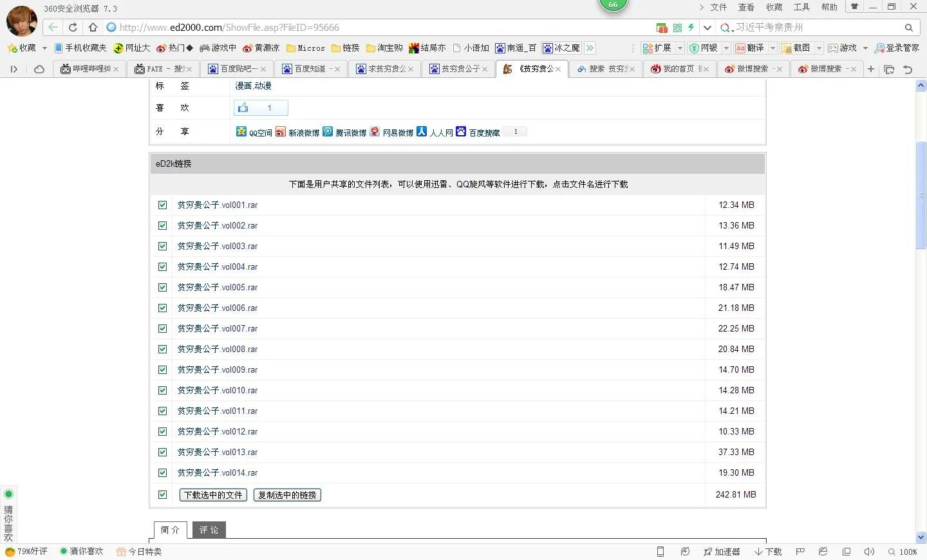Open the 贫穷贵公子.vol005.rar download link
Screen dimensions: 927x560
218,287
